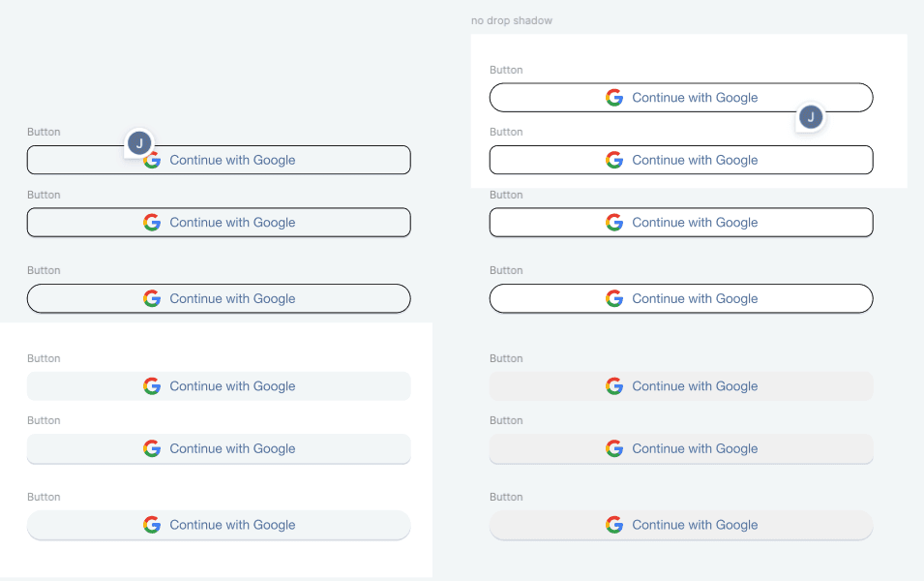Click first borderless gray Google button in right column

point(681,386)
